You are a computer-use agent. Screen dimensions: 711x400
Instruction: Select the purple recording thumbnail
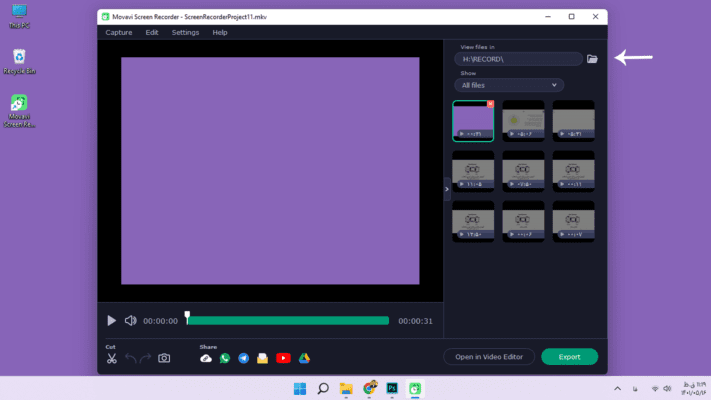point(473,120)
